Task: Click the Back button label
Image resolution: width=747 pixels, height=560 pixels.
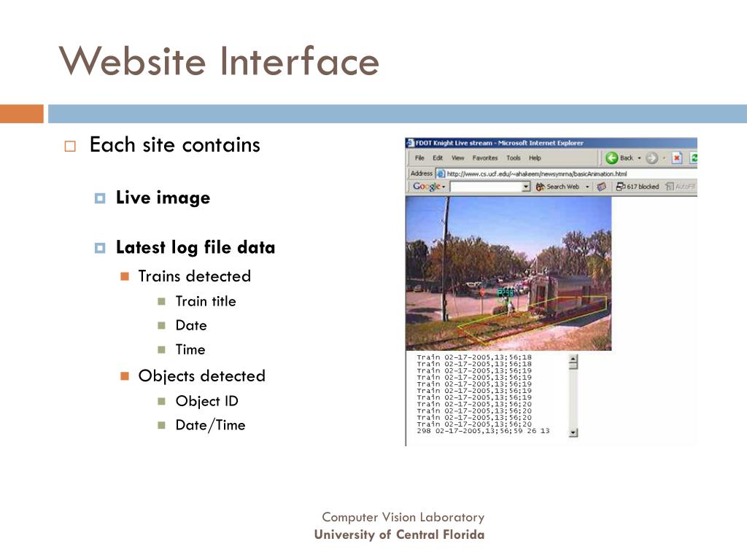Action: 627,157
